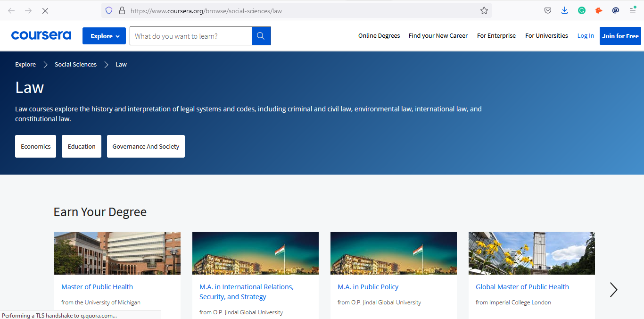
Task: Click the browser back arrow
Action: tap(11, 10)
